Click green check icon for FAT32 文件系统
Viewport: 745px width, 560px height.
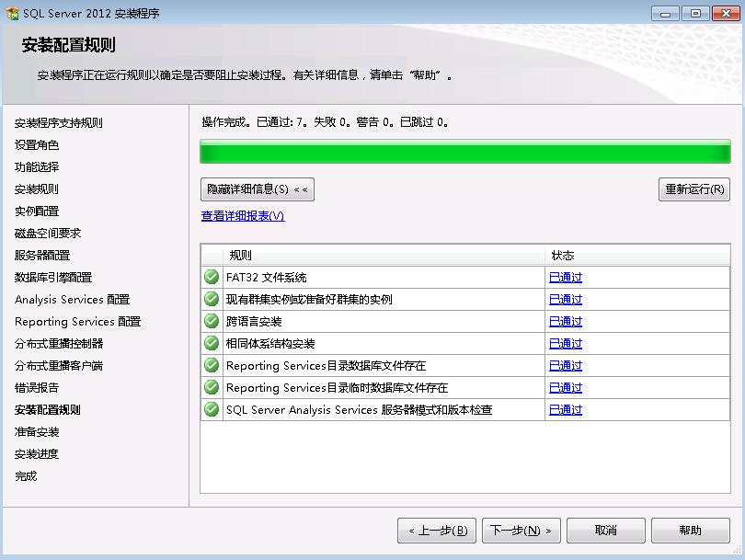212,277
